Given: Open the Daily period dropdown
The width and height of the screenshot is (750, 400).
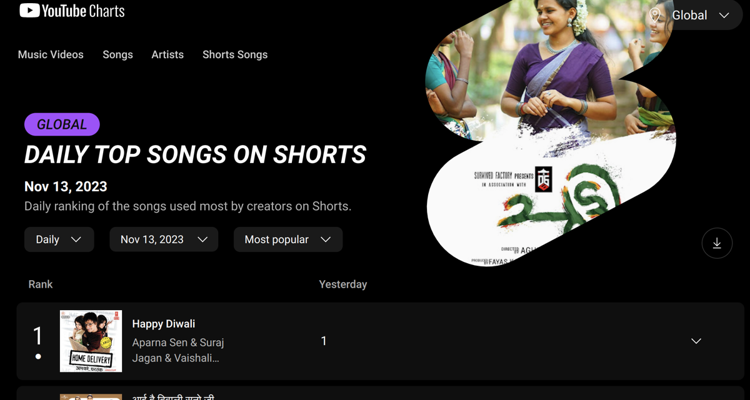Looking at the screenshot, I should 59,239.
